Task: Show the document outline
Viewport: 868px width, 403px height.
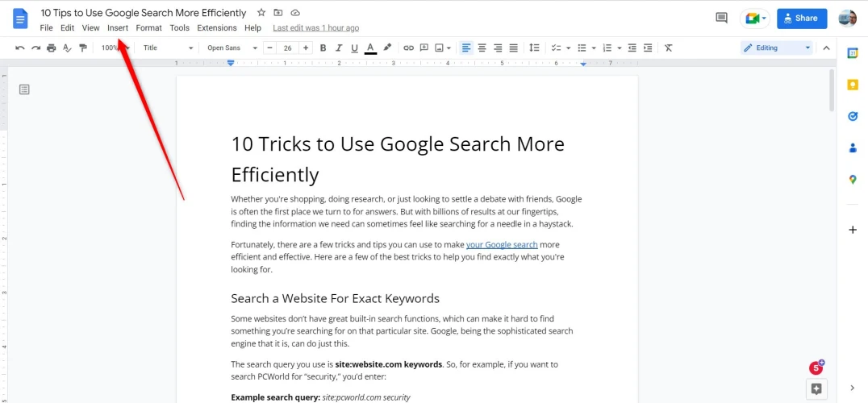Action: tap(24, 89)
